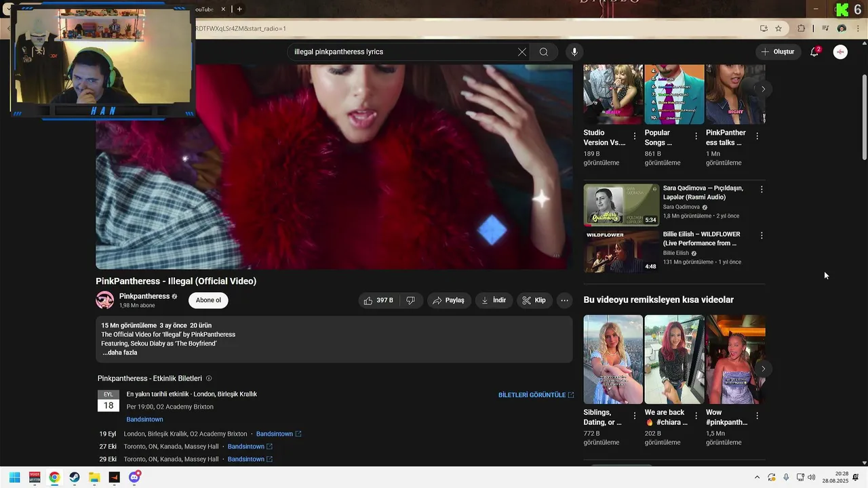This screenshot has width=868, height=488.
Task: Open the Studio Version Vs. short thumbnail
Action: (613, 94)
